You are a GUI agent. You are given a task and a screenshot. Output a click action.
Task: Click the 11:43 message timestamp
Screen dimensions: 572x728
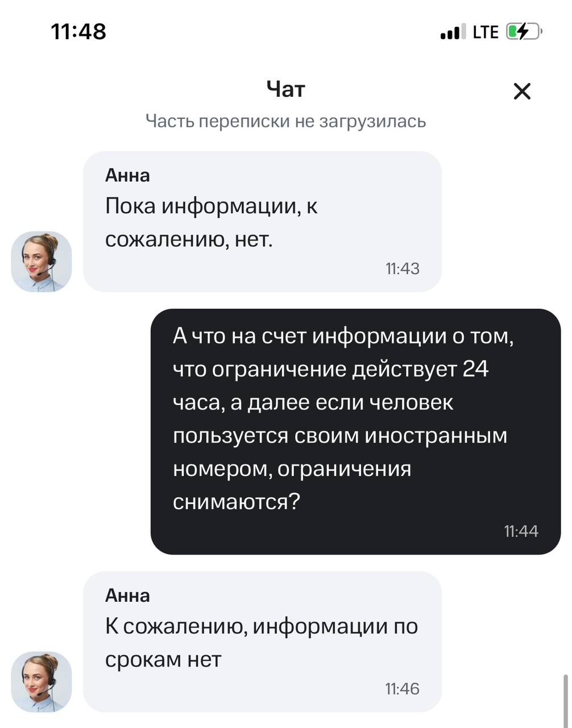click(x=402, y=268)
